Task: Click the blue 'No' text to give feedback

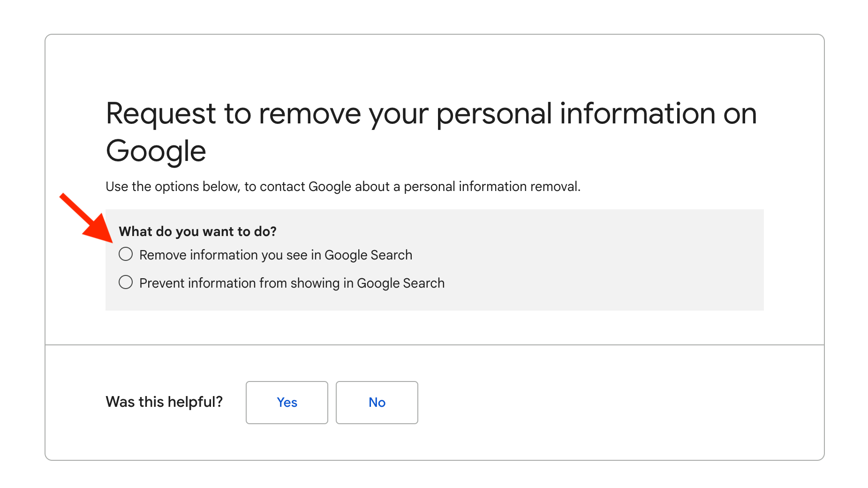Action: 377,402
